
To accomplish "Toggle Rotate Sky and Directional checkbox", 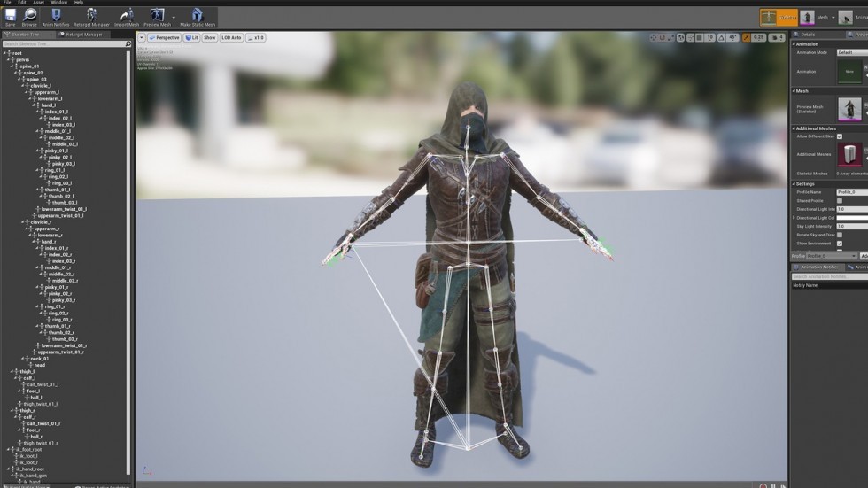I will pyautogui.click(x=840, y=235).
